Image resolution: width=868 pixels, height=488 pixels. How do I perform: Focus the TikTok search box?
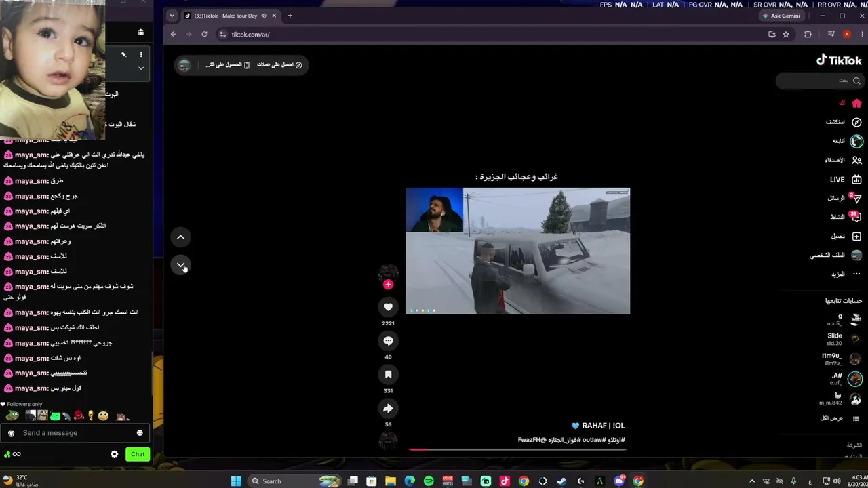(819, 81)
